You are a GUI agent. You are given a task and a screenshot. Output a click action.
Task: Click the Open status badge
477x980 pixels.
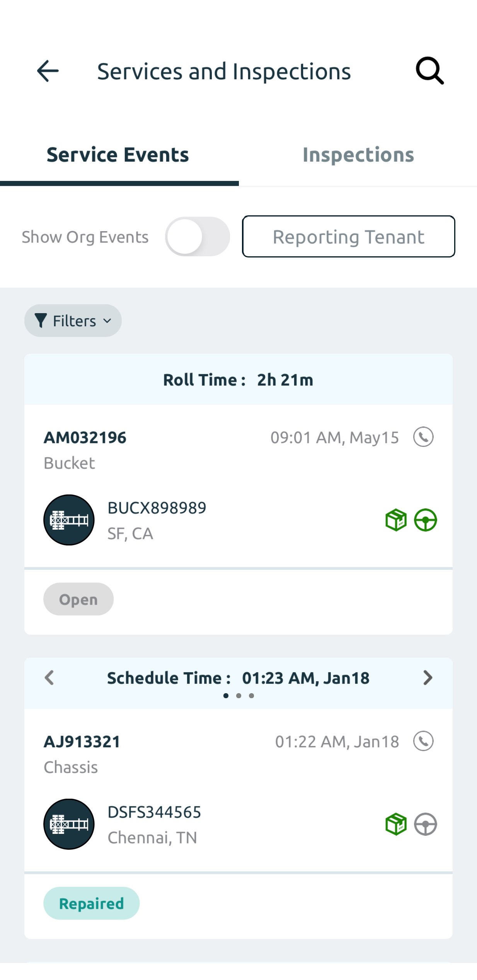(78, 599)
